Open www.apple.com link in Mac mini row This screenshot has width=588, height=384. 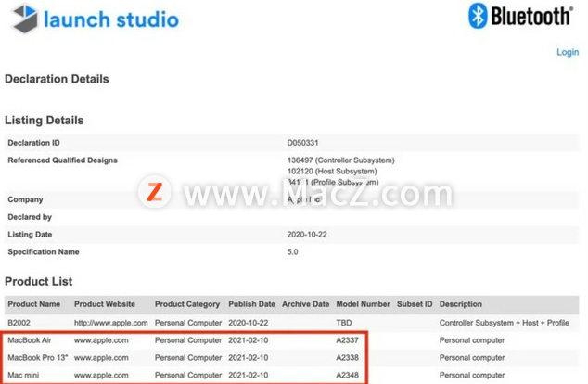tap(101, 375)
